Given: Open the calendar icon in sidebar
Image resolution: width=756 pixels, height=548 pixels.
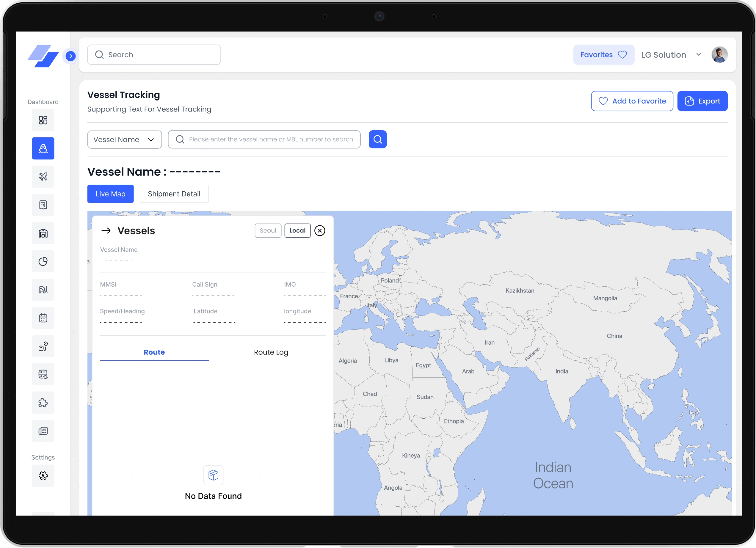Looking at the screenshot, I should [43, 318].
